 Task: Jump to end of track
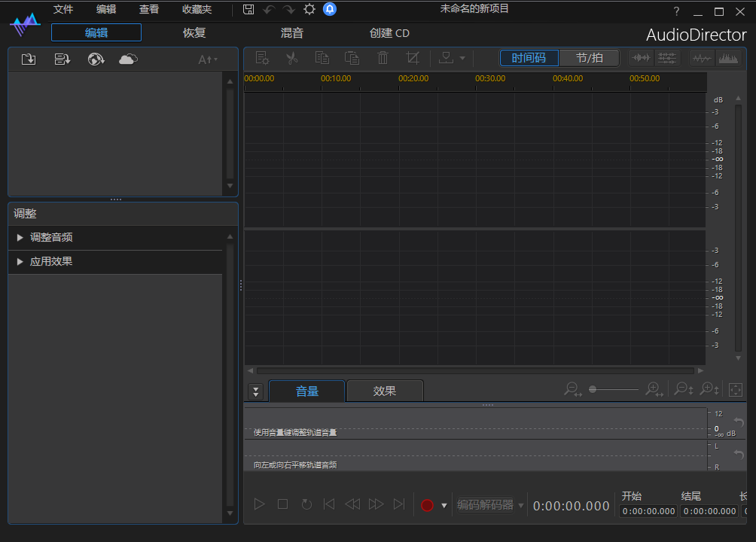(399, 504)
